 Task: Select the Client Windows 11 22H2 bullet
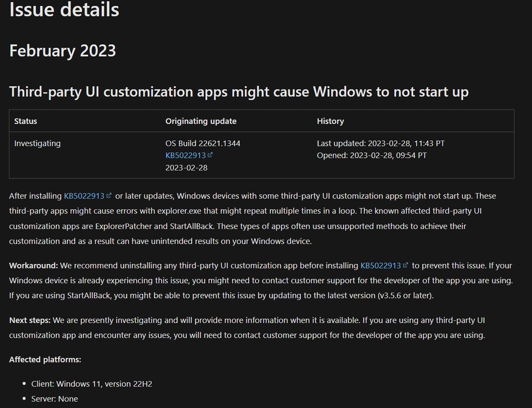pos(92,384)
